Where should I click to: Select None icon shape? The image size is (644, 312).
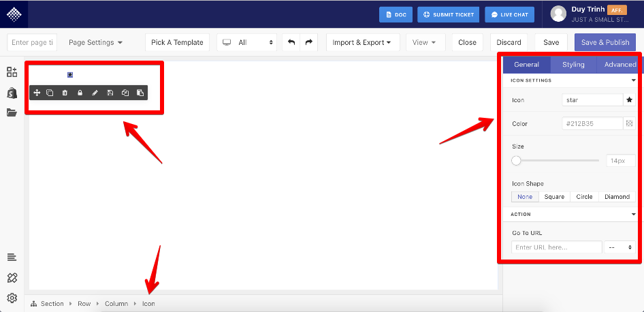(525, 197)
